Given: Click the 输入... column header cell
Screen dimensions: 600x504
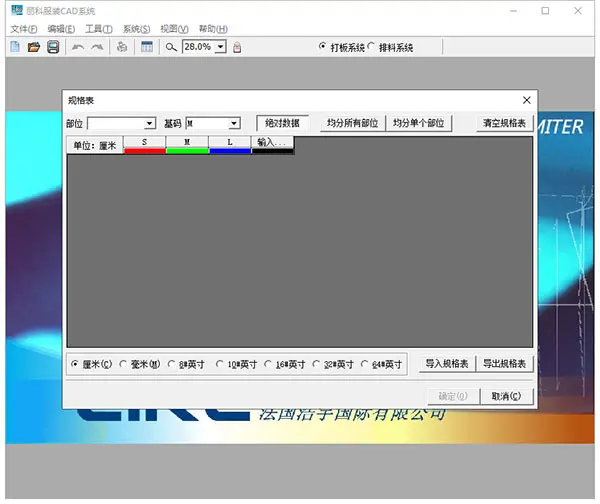Looking at the screenshot, I should pos(272,145).
